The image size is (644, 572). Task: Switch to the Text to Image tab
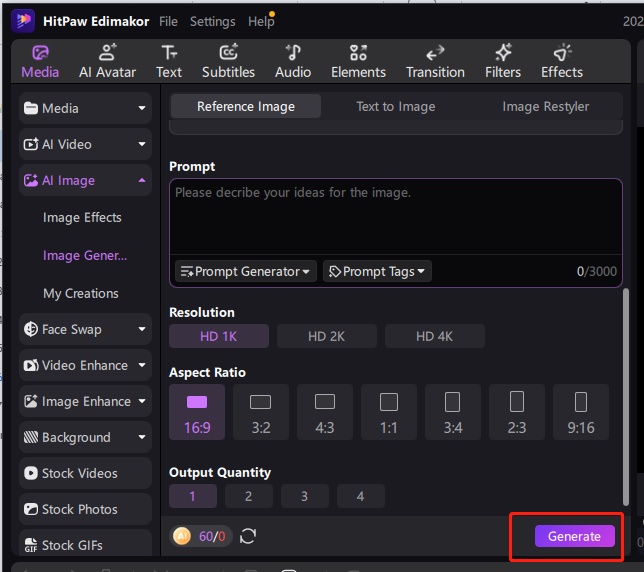(x=396, y=106)
